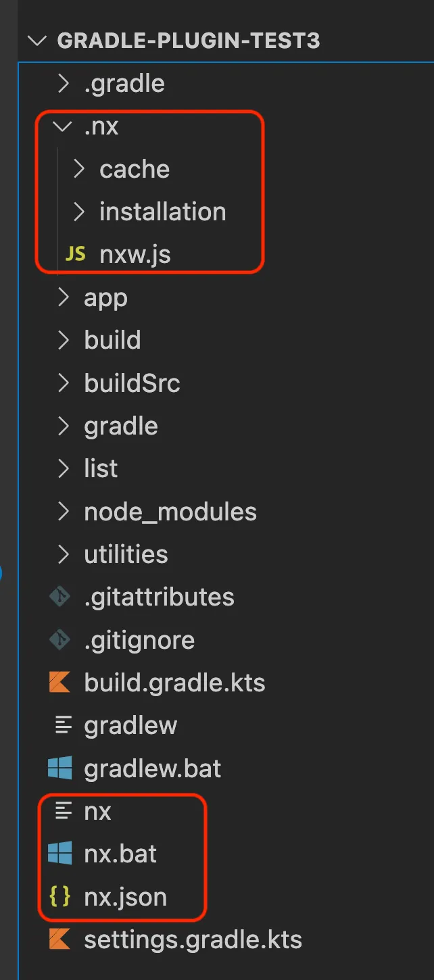The image size is (434, 980).
Task: Click the JS icon beside nxw.js
Action: tap(75, 255)
